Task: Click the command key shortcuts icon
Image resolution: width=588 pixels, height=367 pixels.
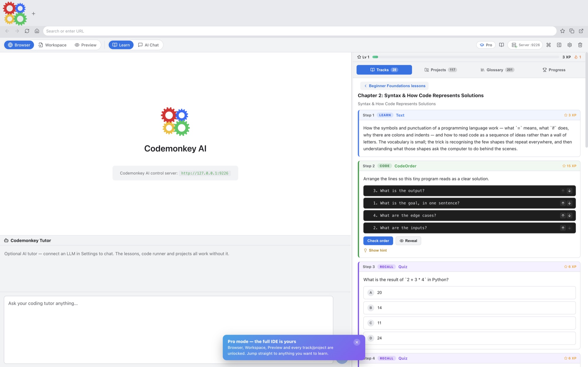Action: point(549,45)
